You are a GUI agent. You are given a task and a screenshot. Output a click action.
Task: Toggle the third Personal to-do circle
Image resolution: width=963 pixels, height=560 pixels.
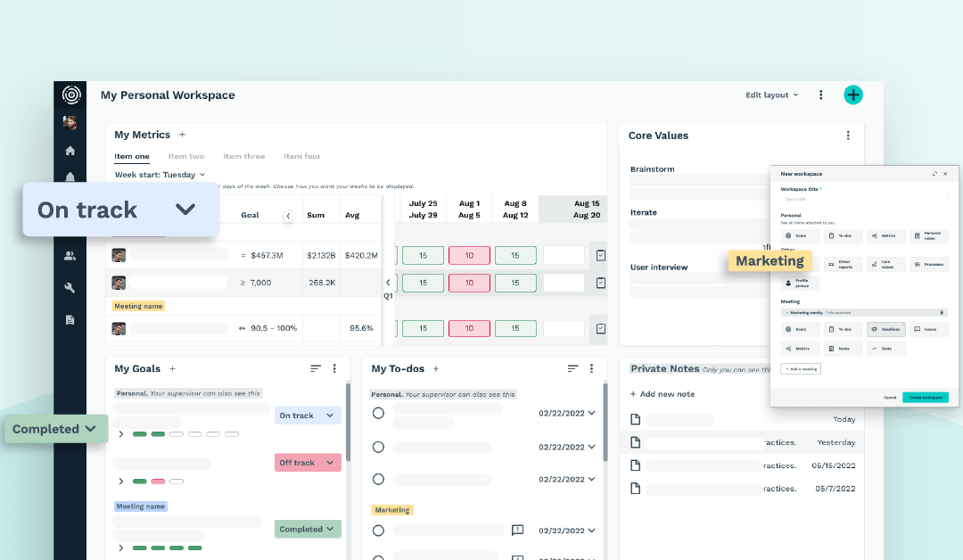tap(378, 479)
